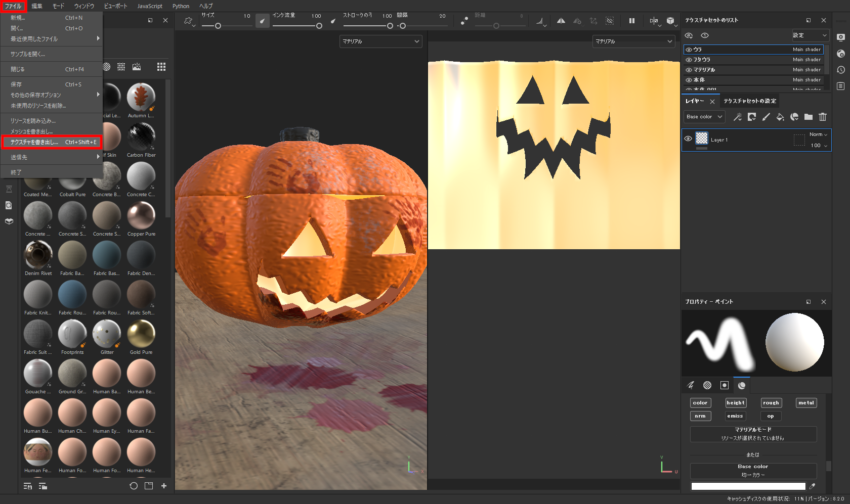Add a new paint layer in the Layers panel
Image resolution: width=850 pixels, height=504 pixels.
point(766,117)
